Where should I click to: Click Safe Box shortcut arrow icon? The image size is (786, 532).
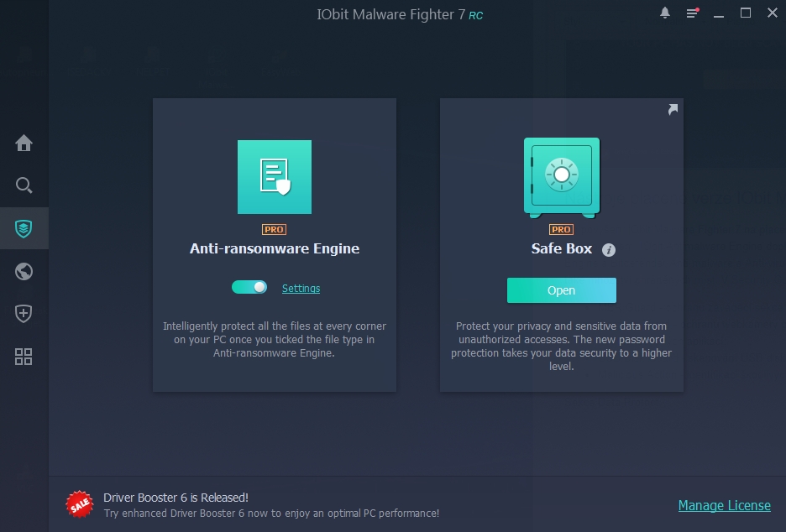(x=673, y=109)
